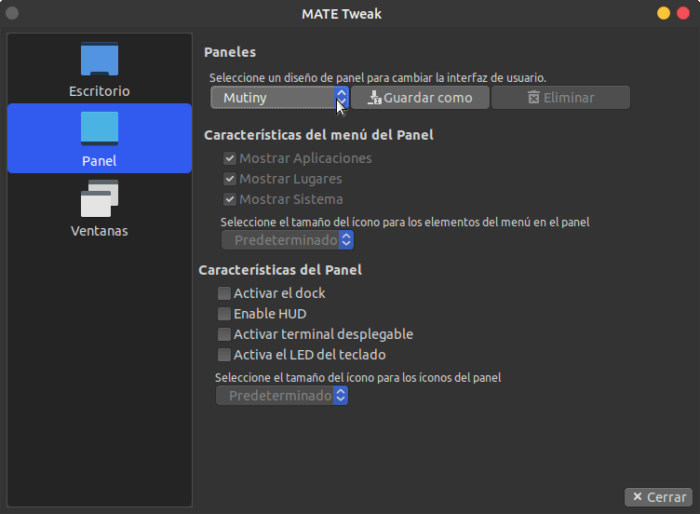700x514 pixels.
Task: Open the Mutiny panel layout dropdown
Action: pyautogui.click(x=279, y=97)
